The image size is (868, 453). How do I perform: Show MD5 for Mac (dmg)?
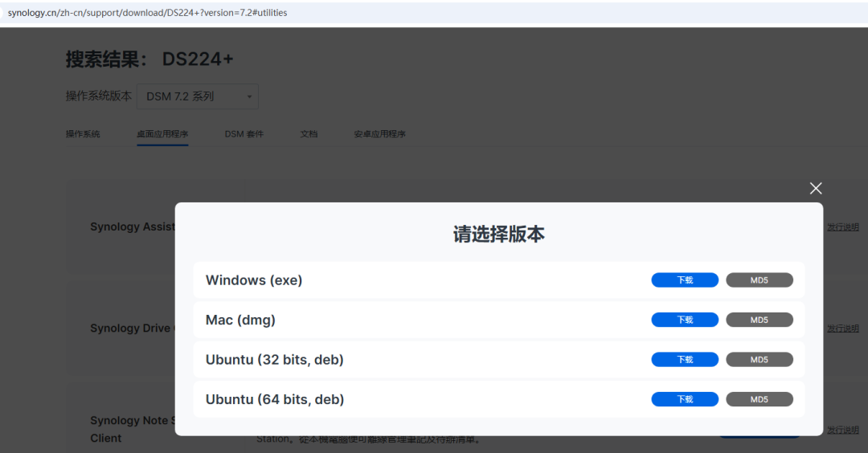[x=759, y=320]
